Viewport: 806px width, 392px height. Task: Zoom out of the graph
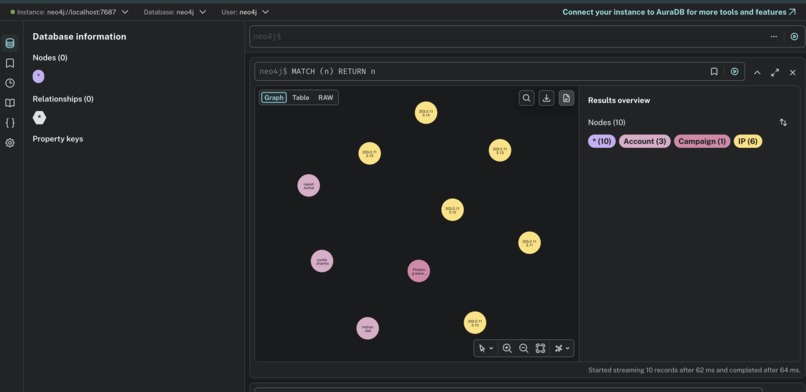point(523,348)
